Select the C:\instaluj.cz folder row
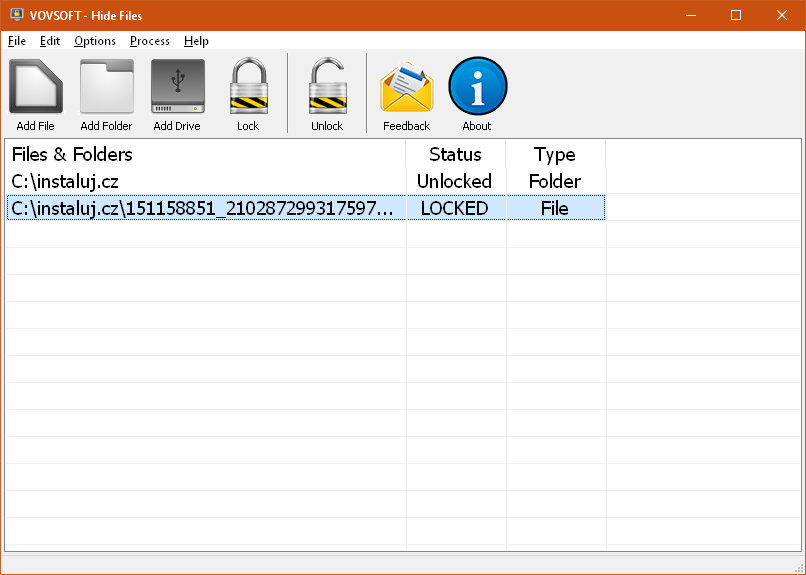The width and height of the screenshot is (806, 575). (x=65, y=181)
